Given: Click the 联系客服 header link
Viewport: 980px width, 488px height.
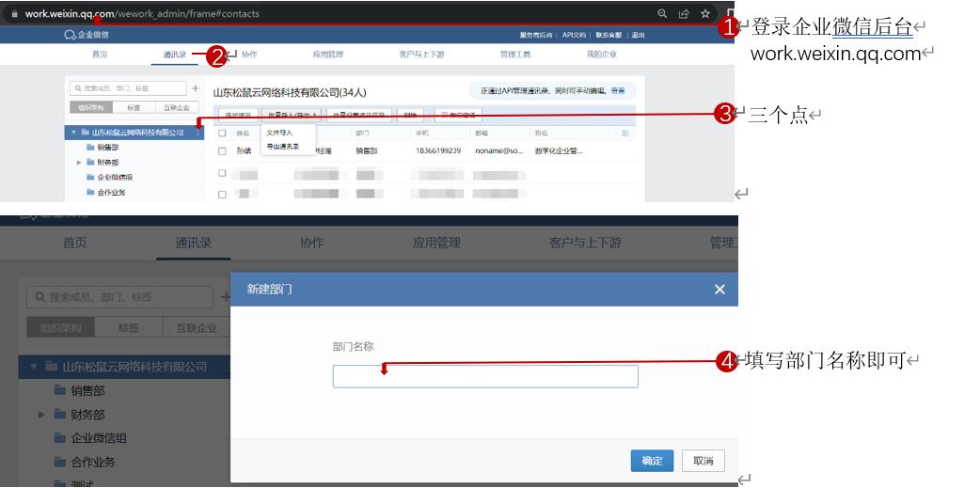Looking at the screenshot, I should (609, 35).
